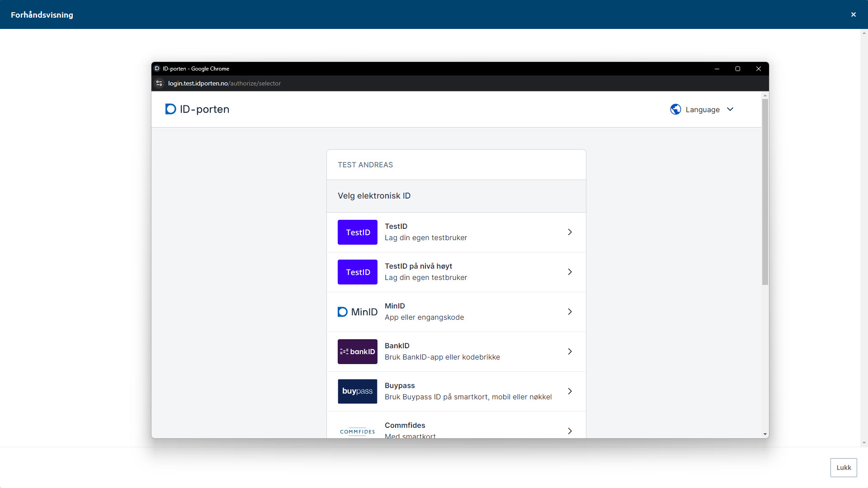
Task: Click the ID-porten logo
Action: [x=197, y=109]
